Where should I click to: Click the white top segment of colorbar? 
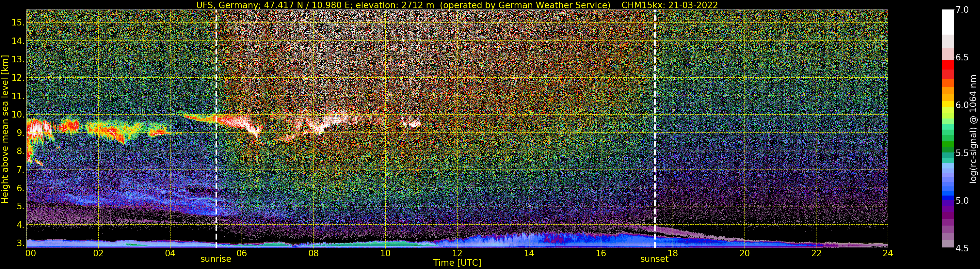948,22
